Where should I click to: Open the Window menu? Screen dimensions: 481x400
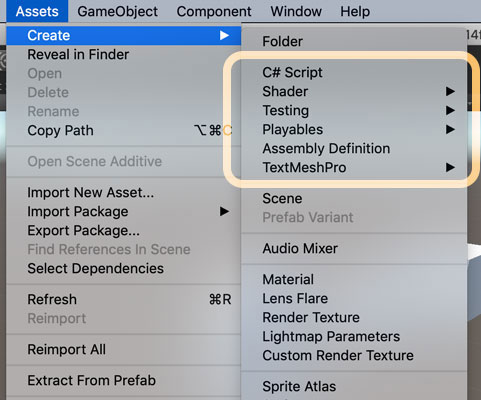(x=296, y=11)
